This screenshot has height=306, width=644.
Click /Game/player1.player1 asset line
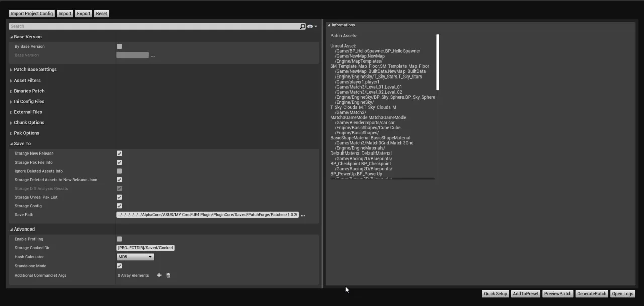click(x=357, y=82)
